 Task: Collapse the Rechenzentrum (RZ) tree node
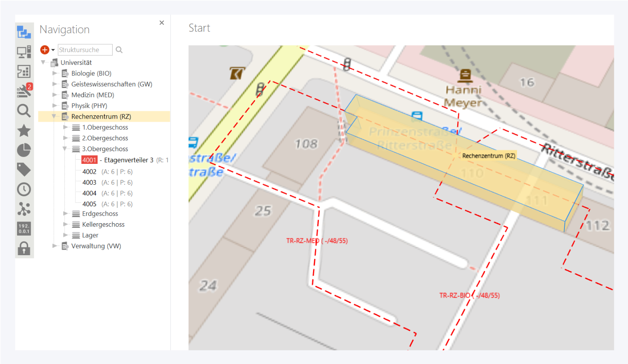54,116
